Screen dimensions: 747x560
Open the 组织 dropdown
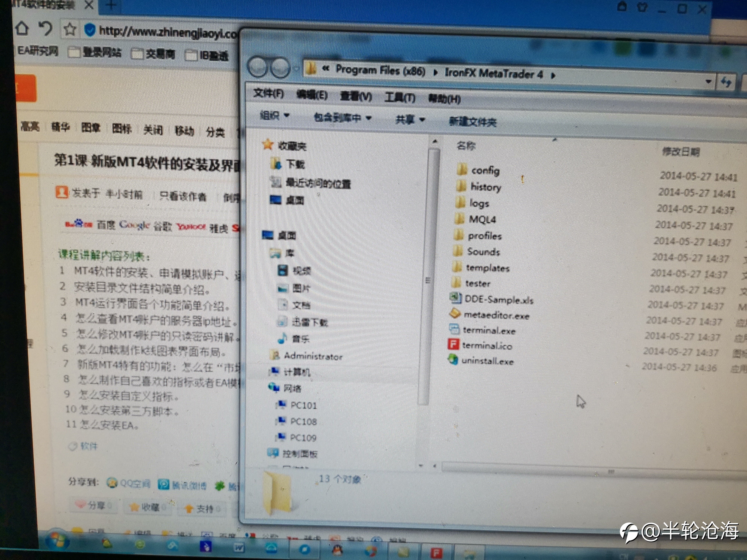[x=275, y=115]
